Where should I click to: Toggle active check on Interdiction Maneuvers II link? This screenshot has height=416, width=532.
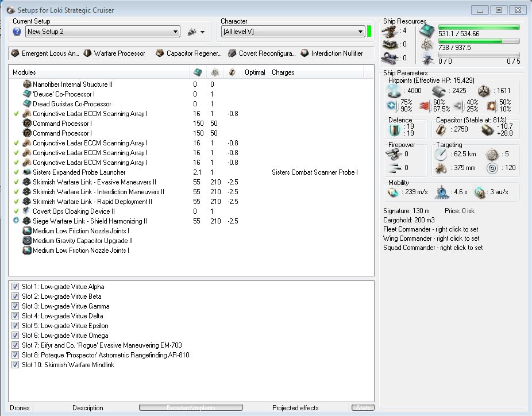pos(16,192)
